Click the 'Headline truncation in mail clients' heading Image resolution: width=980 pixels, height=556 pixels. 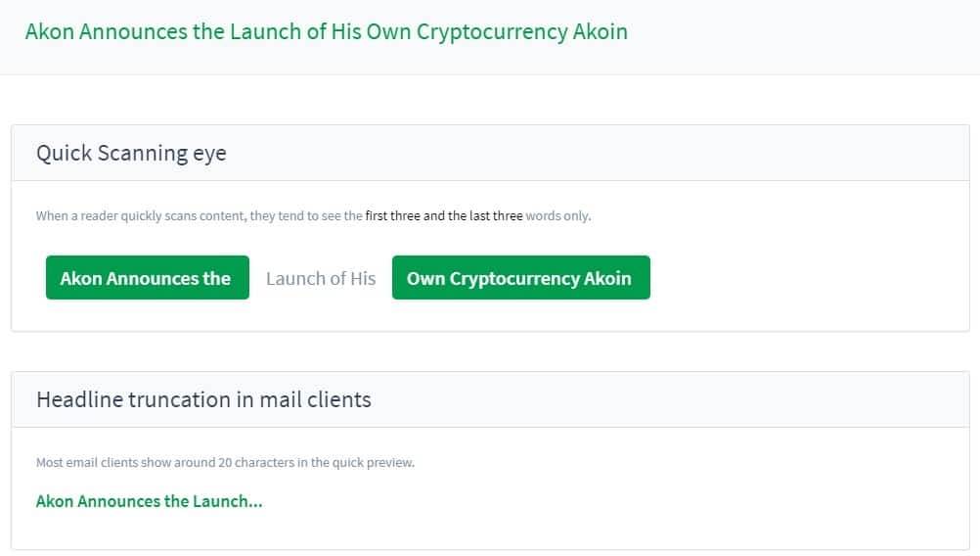point(203,399)
